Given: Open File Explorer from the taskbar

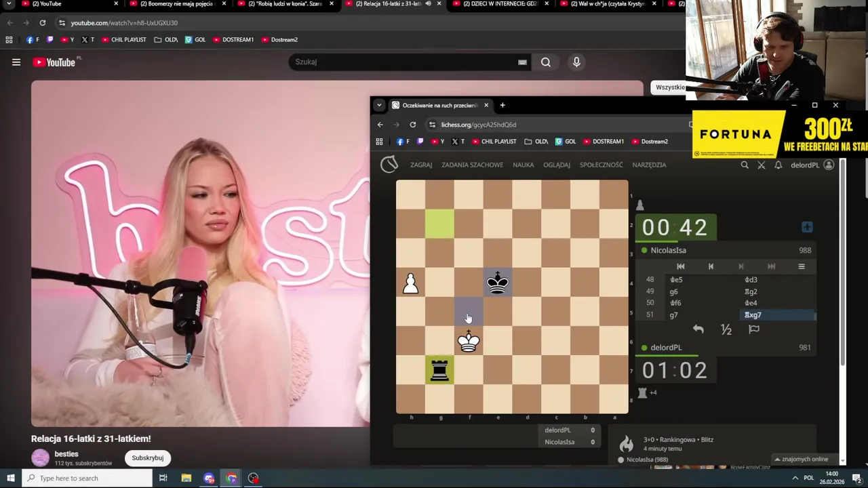Looking at the screenshot, I should point(186,478).
